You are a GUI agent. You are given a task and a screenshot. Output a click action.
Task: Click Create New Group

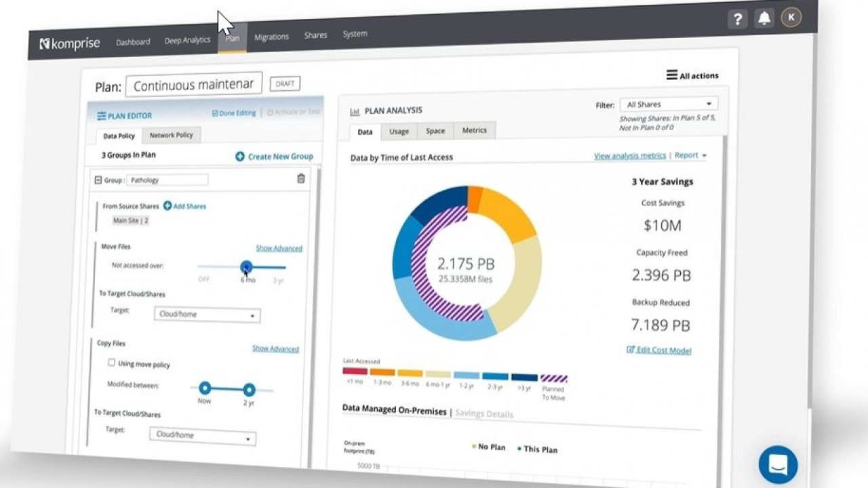(274, 157)
